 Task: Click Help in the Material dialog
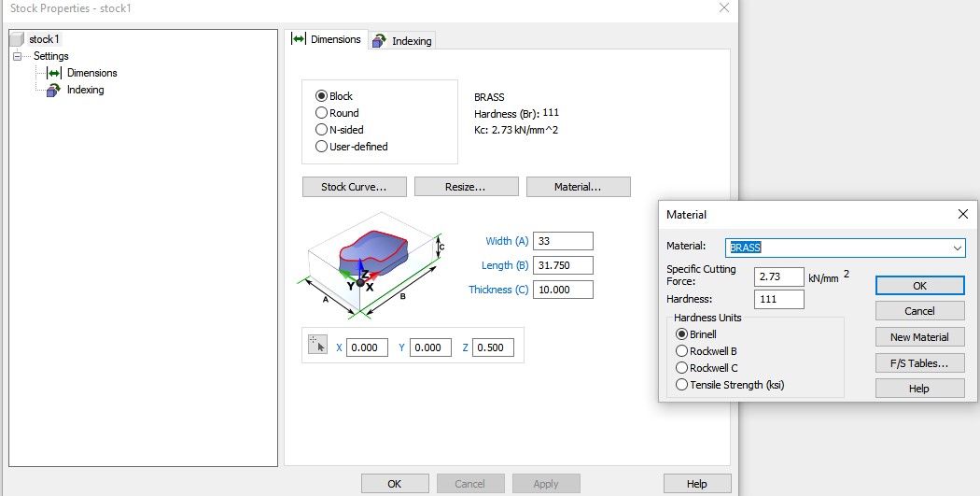pyautogui.click(x=920, y=389)
